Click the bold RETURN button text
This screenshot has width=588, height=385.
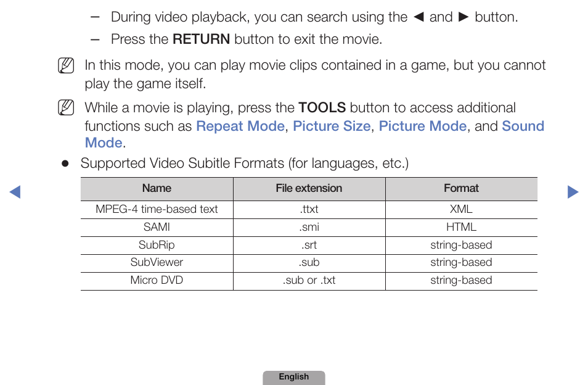point(202,39)
